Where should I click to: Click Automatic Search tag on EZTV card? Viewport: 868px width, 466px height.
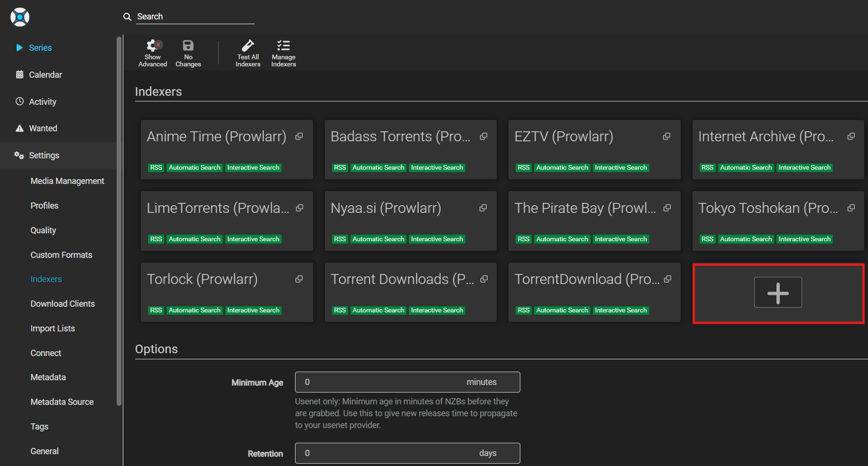[x=562, y=168]
